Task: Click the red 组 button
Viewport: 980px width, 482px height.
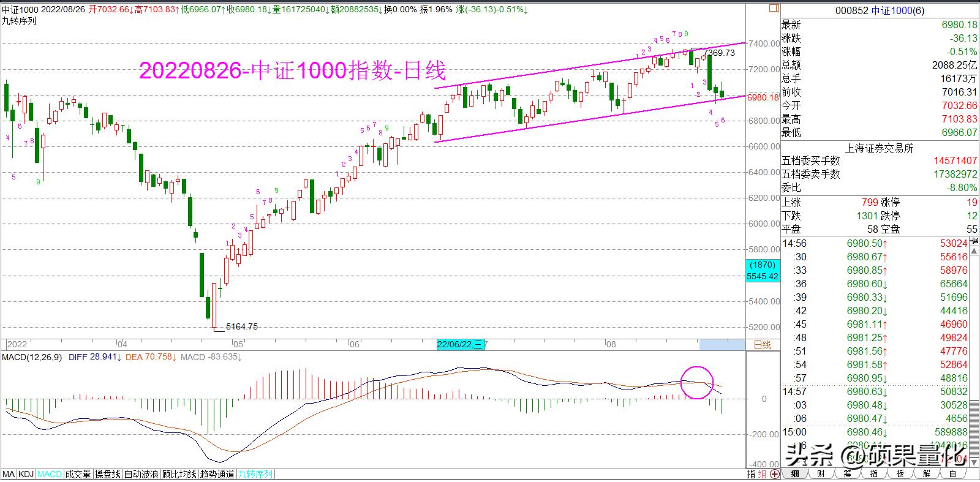Action: (763, 474)
